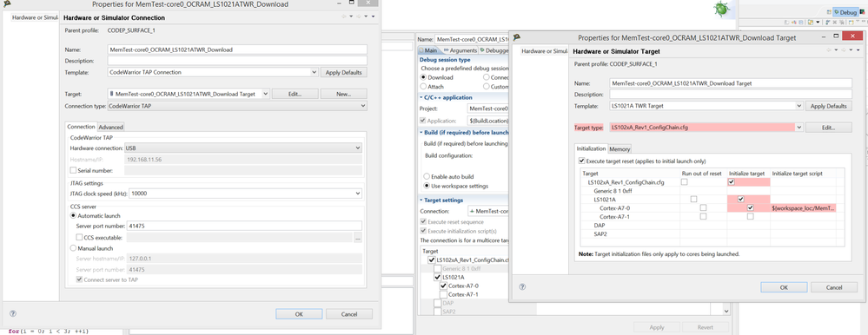The image size is (868, 335).
Task: Toggle LS1021A checkbox in launch target tree
Action: coord(437,277)
